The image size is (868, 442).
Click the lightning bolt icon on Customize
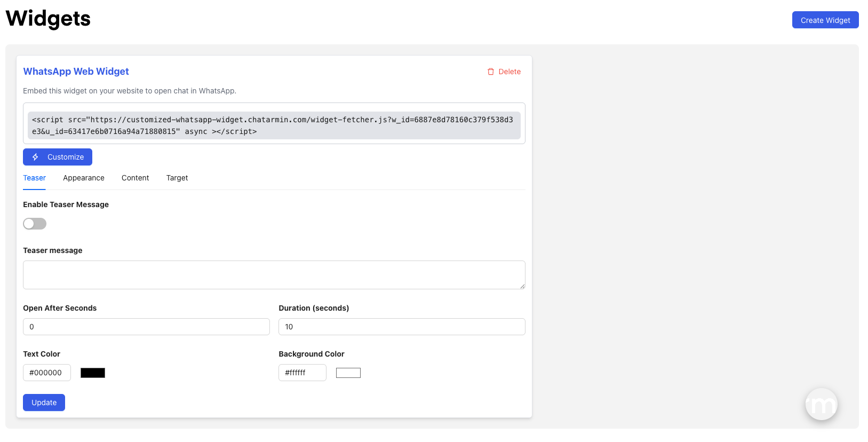pos(35,157)
